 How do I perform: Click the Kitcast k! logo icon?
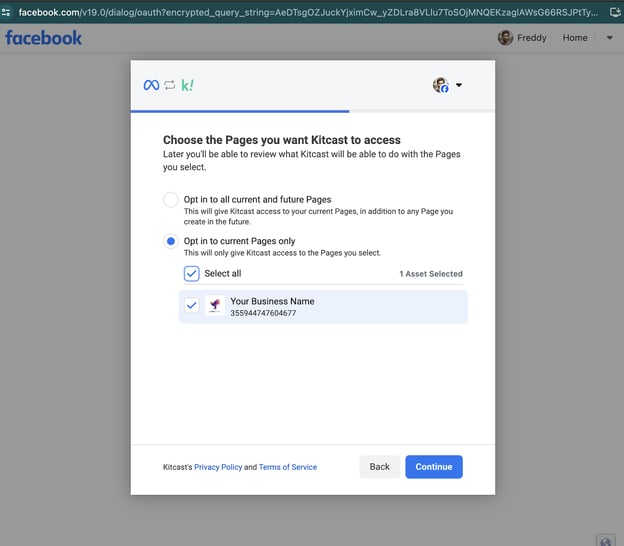(187, 85)
